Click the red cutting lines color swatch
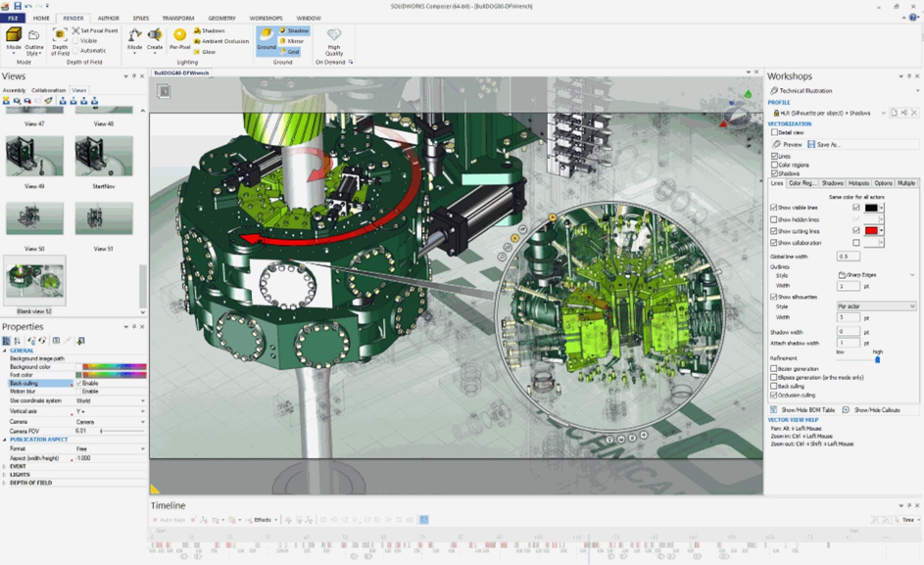The image size is (924, 565). [871, 231]
